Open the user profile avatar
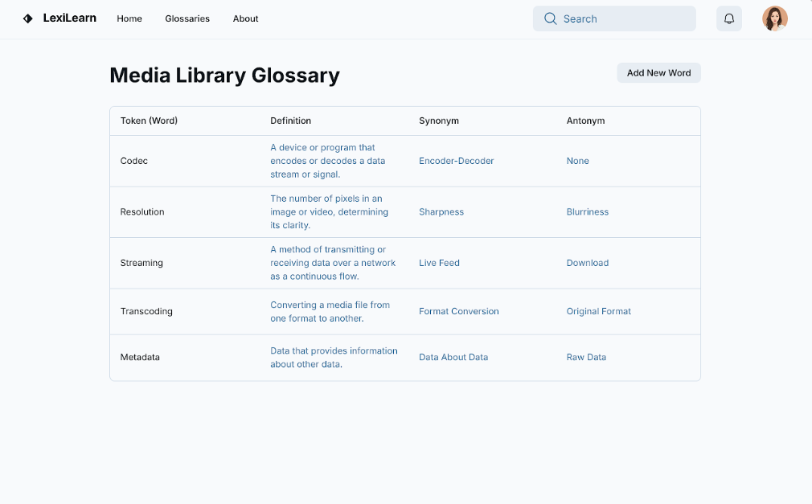The image size is (812, 504). (774, 18)
